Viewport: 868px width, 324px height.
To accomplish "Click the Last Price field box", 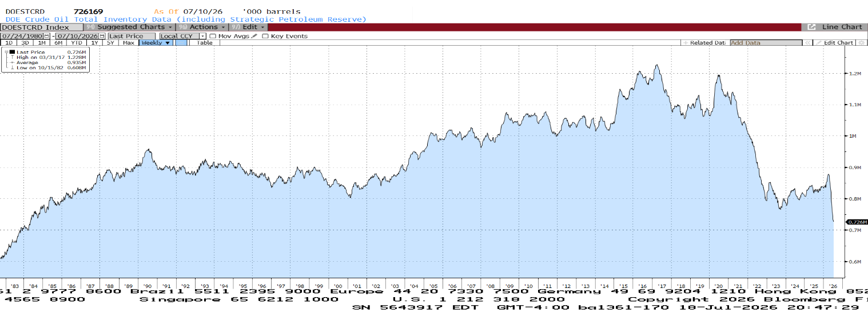I will pyautogui.click(x=132, y=36).
